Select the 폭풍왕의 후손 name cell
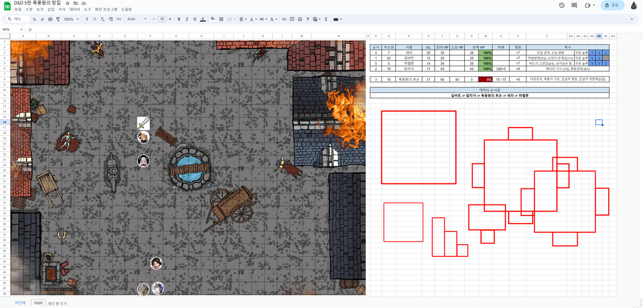Viewport: 644px width, 308px height. 409,79
